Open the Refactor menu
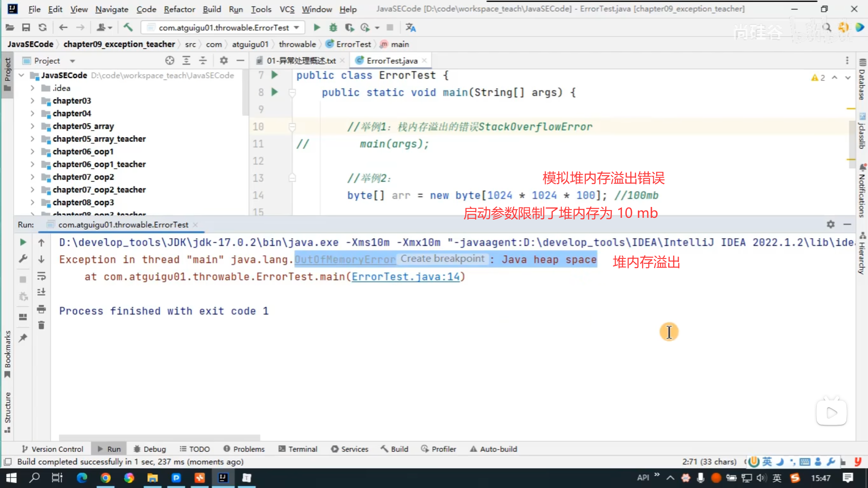 pyautogui.click(x=179, y=9)
